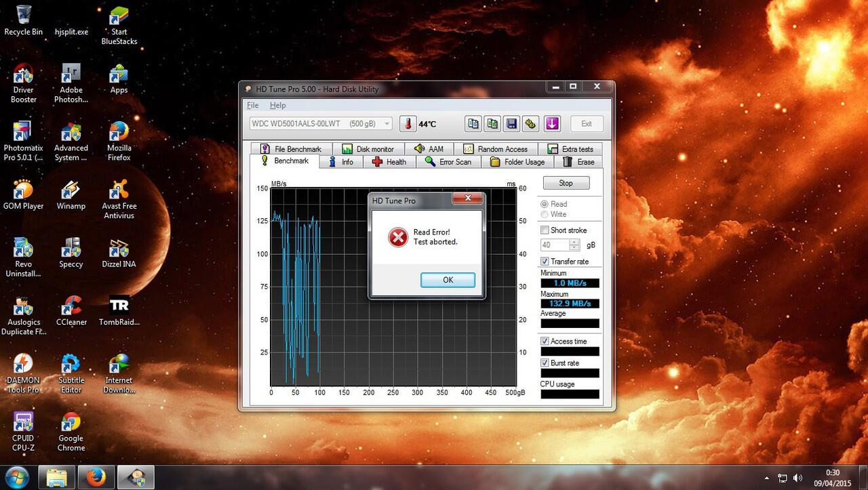Open the WDC WD5001AALS drive dropdown
Viewport: 868px width, 490px height.
(320, 123)
